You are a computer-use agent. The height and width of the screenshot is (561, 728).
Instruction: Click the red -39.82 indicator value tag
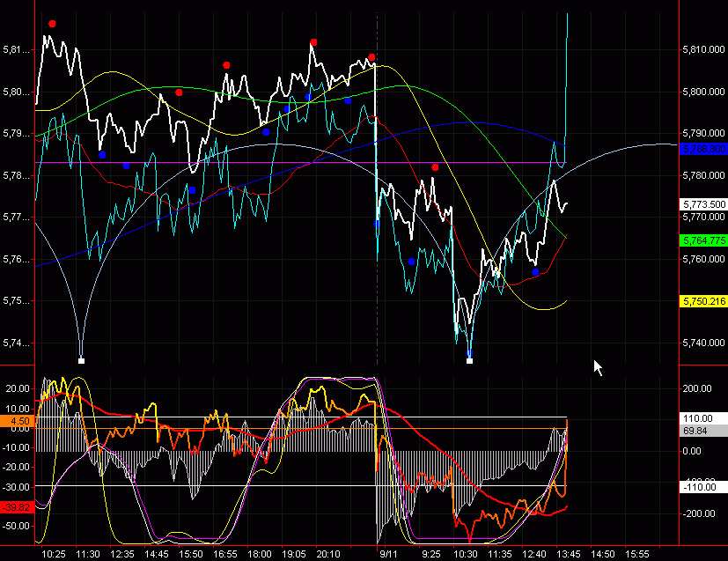(x=18, y=507)
